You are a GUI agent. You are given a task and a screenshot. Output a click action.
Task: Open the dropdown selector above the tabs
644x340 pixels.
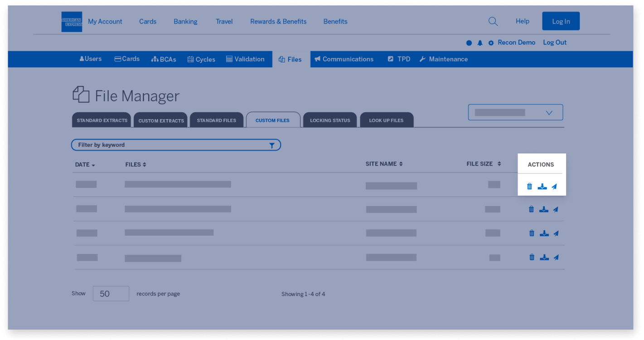coord(515,112)
